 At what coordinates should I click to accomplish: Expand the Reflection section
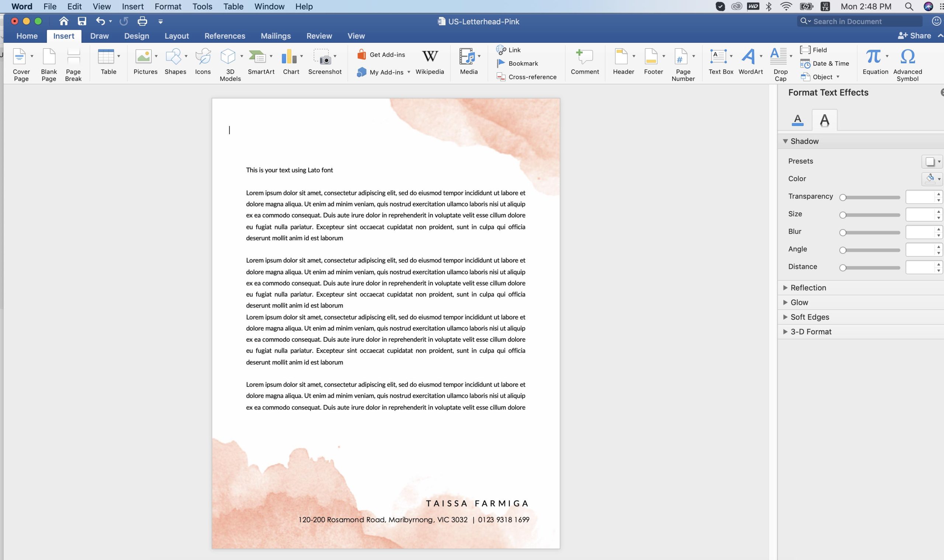[x=785, y=288]
